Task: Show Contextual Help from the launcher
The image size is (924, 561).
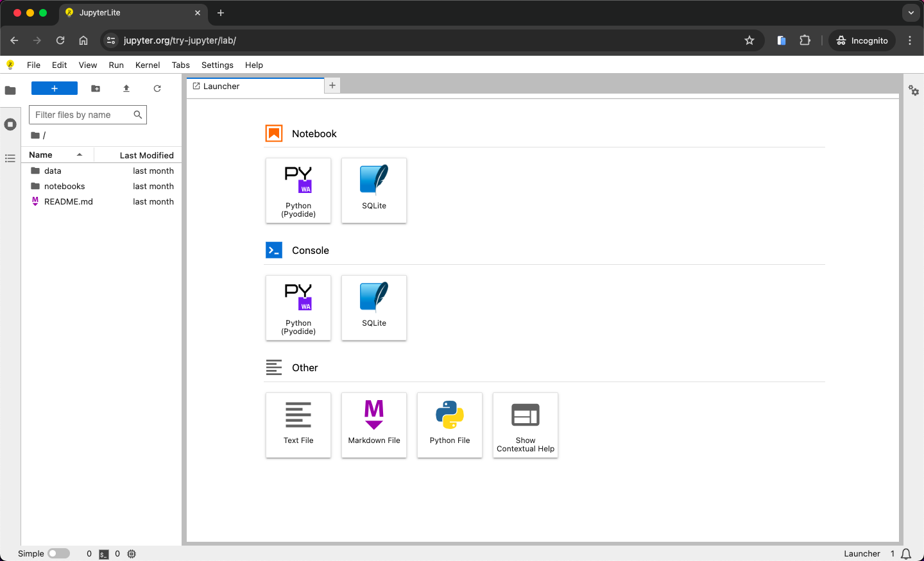Action: click(526, 425)
